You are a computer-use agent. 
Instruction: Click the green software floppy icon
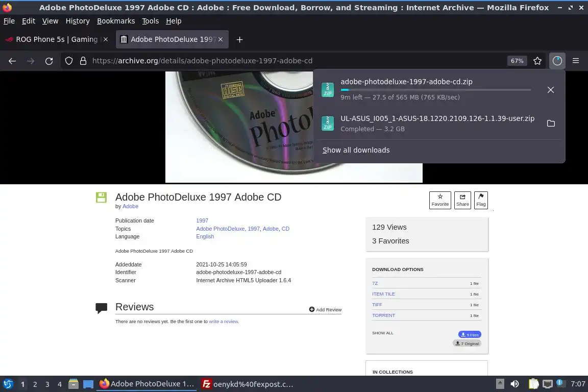tap(101, 198)
